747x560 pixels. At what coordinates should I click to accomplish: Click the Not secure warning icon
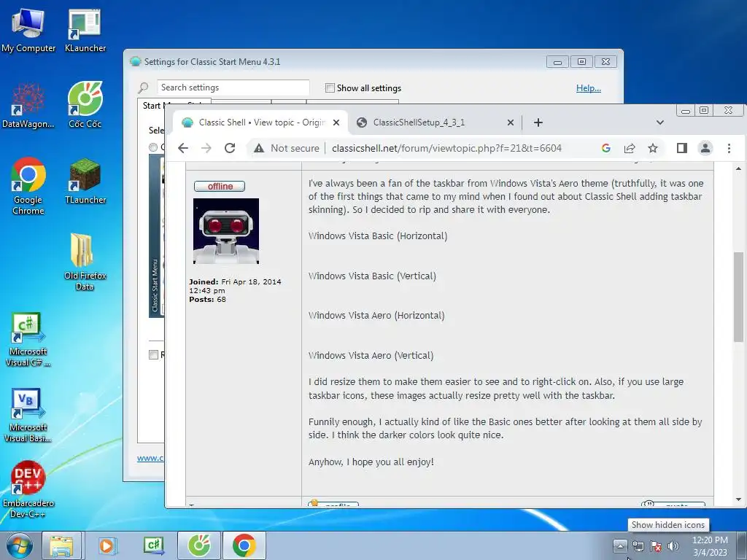pos(259,148)
